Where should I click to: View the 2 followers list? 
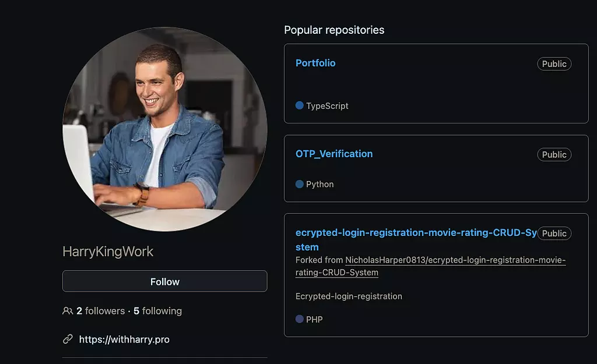[x=100, y=311]
